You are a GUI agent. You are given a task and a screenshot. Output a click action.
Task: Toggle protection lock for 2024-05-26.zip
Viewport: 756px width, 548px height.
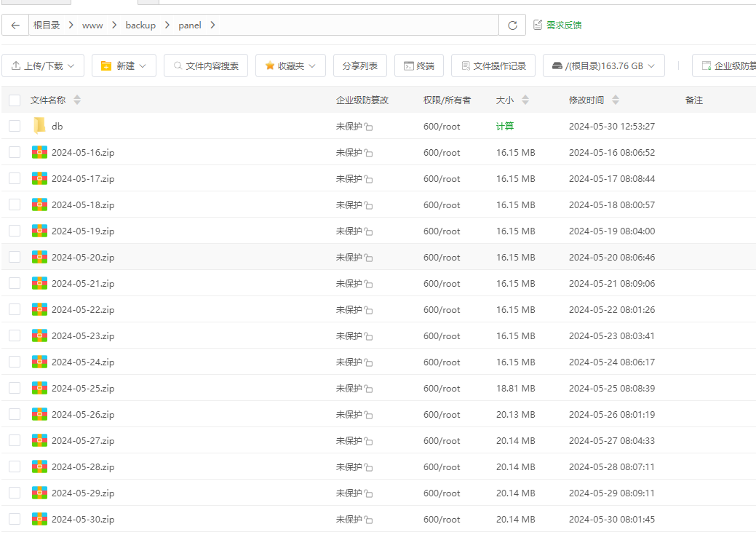(368, 415)
